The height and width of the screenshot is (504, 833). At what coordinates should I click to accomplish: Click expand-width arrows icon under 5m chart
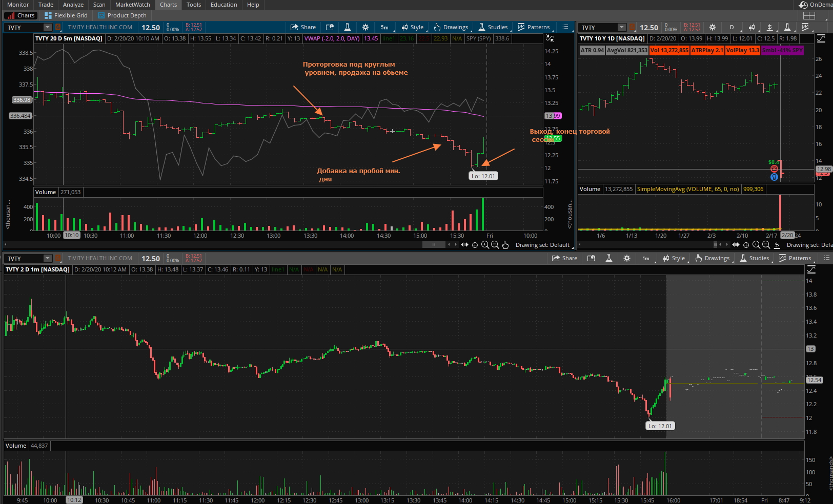[464, 245]
